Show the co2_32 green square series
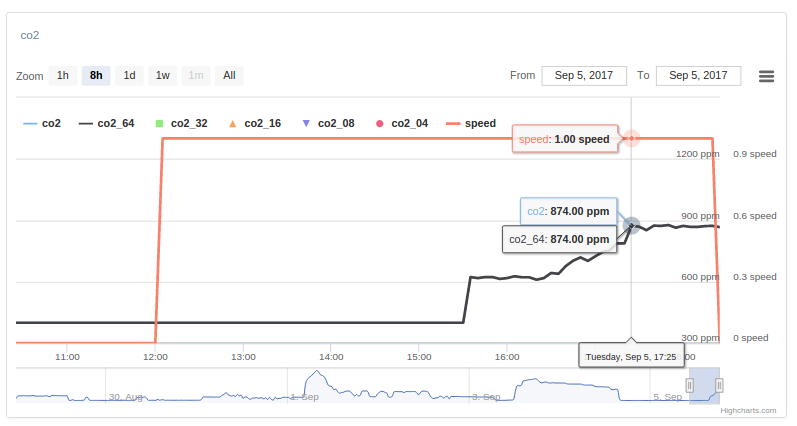The width and height of the screenshot is (797, 426). pyautogui.click(x=181, y=124)
